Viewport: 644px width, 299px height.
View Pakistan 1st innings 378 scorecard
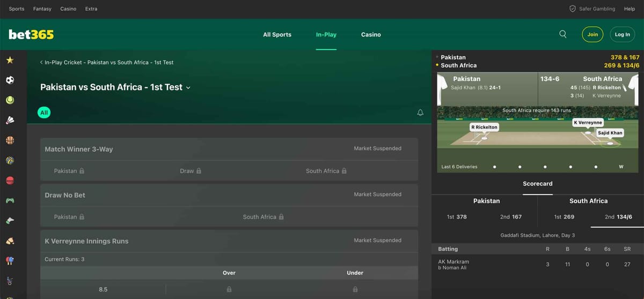457,217
